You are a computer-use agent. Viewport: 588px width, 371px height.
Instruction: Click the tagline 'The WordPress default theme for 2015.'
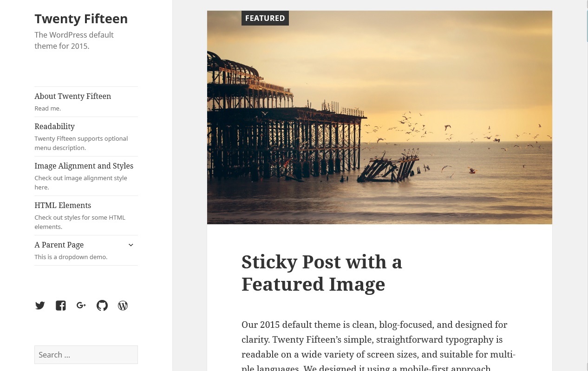(x=74, y=40)
